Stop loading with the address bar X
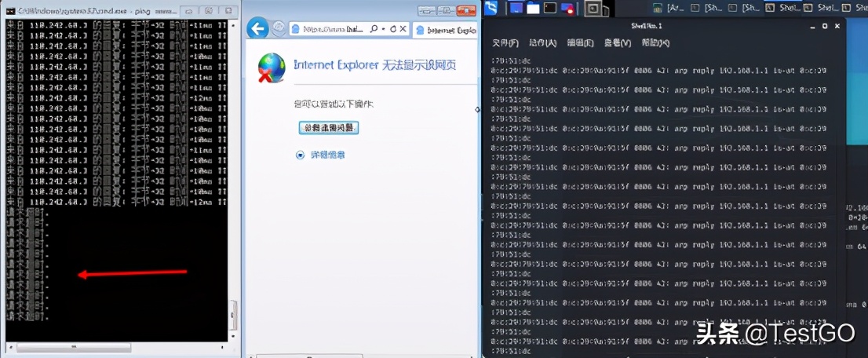 click(x=403, y=29)
